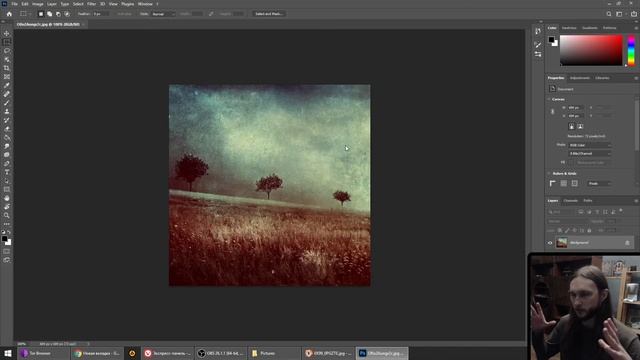Open the Edit Toolbar three-dots button
The image size is (640, 360).
[7, 224]
